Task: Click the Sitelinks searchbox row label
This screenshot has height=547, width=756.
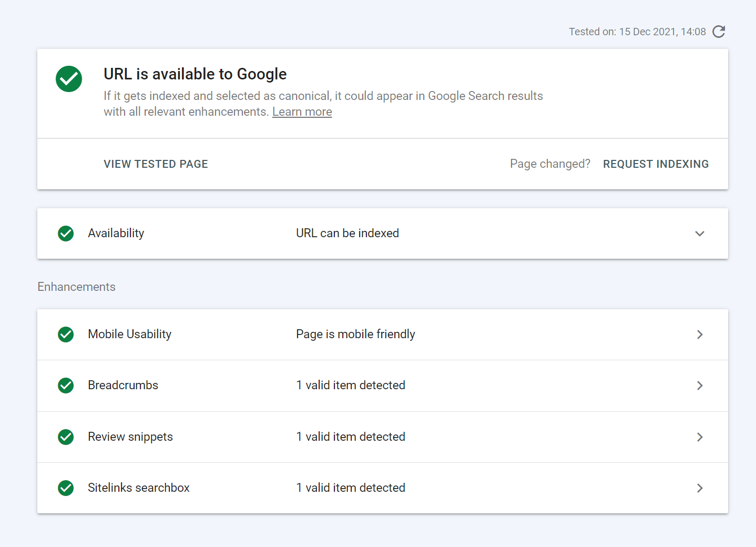Action: pyautogui.click(x=139, y=488)
